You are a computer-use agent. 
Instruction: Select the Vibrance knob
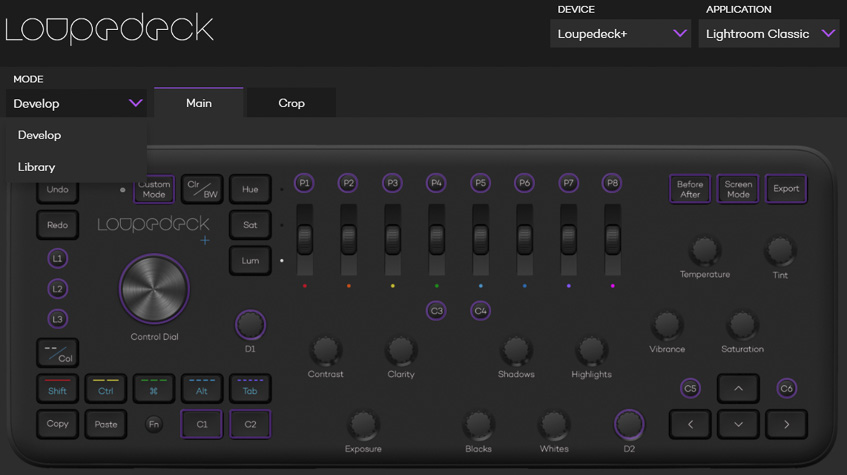667,325
